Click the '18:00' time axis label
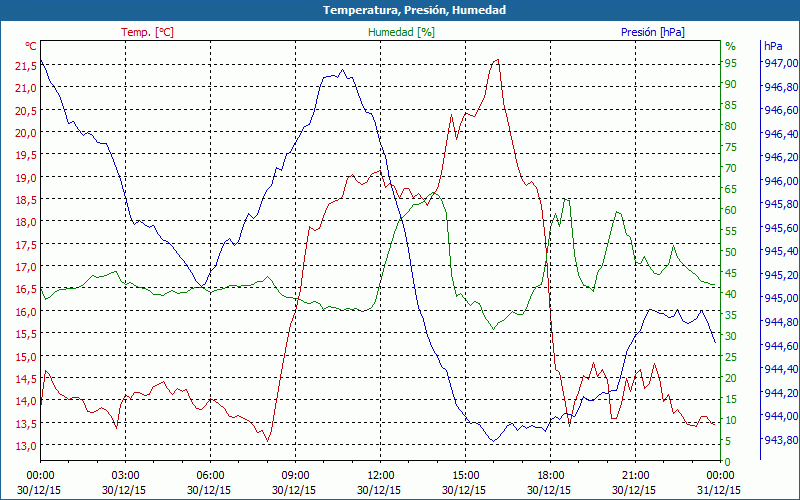The width and height of the screenshot is (800, 500). (551, 476)
